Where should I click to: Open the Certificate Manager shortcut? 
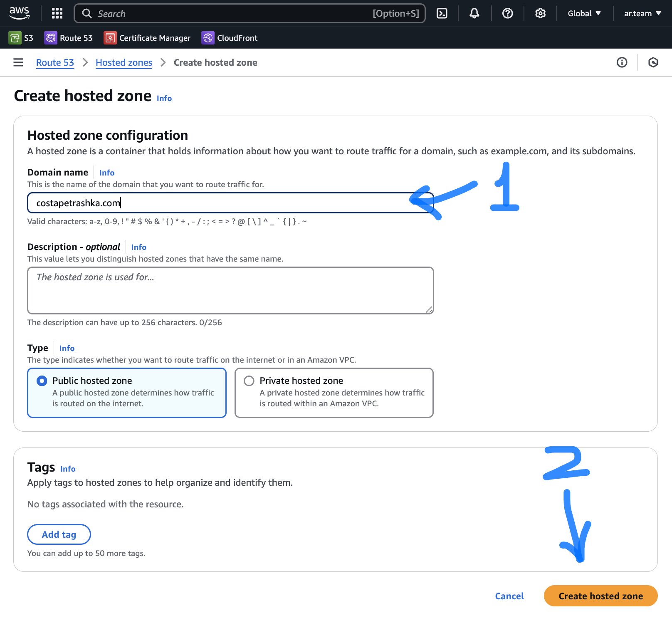coord(147,38)
